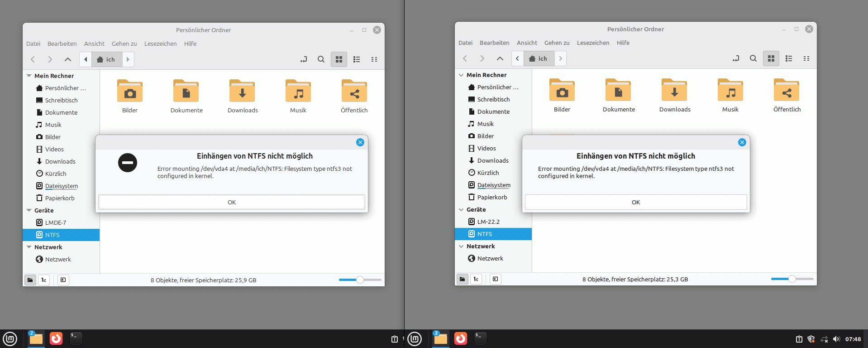Click 'ich' home path button, left window
The width and height of the screenshot is (868, 348).
tap(107, 59)
